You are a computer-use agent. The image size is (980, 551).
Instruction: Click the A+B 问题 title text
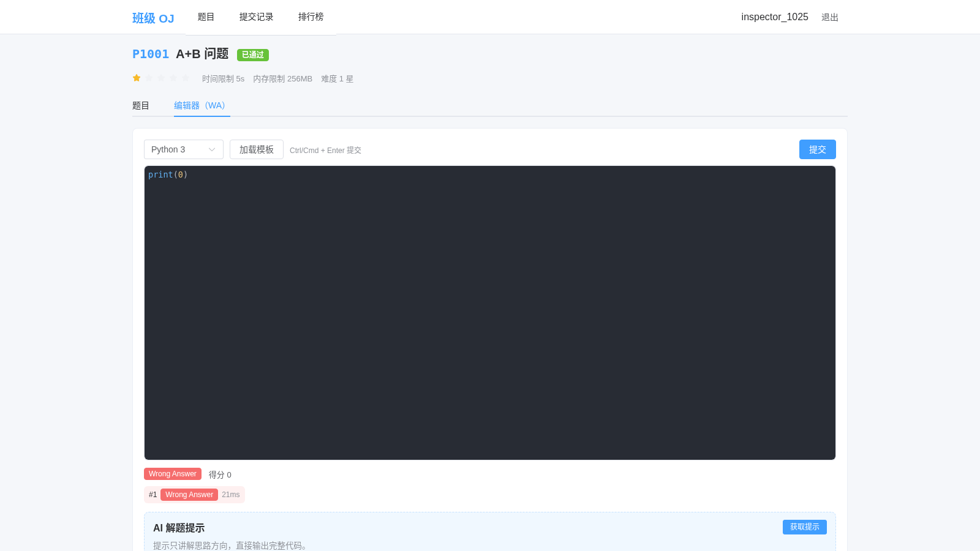coord(202,54)
